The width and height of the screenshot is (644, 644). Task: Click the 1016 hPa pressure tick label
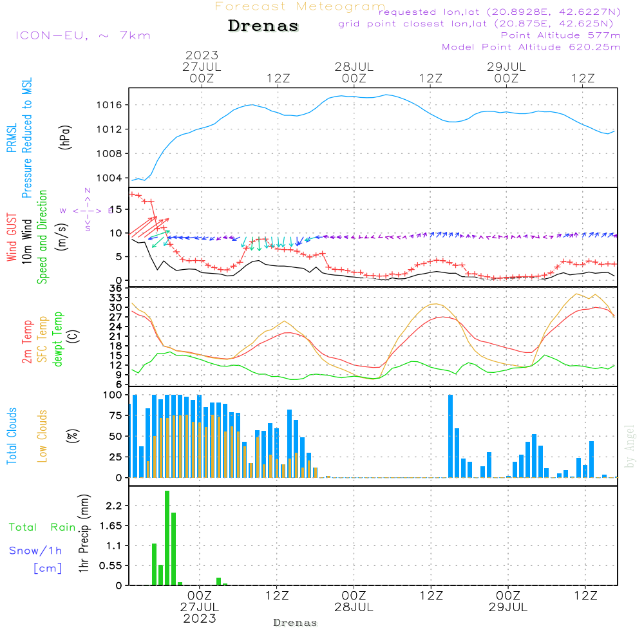pos(109,105)
